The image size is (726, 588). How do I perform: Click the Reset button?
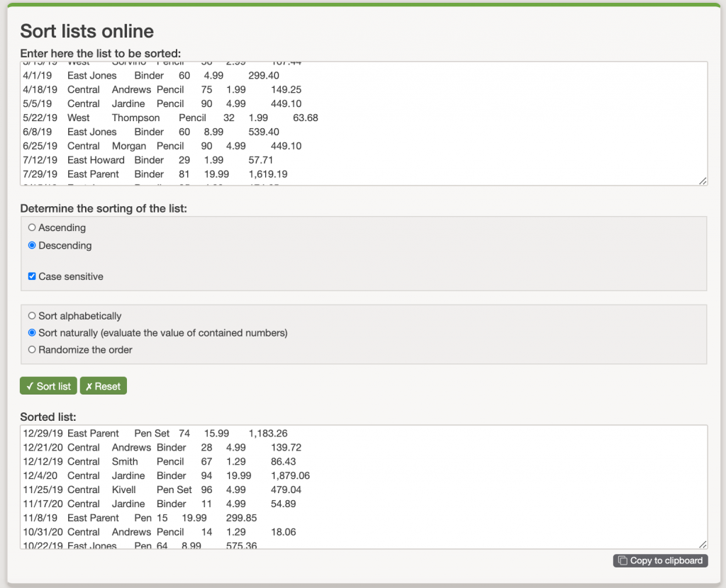tap(103, 386)
